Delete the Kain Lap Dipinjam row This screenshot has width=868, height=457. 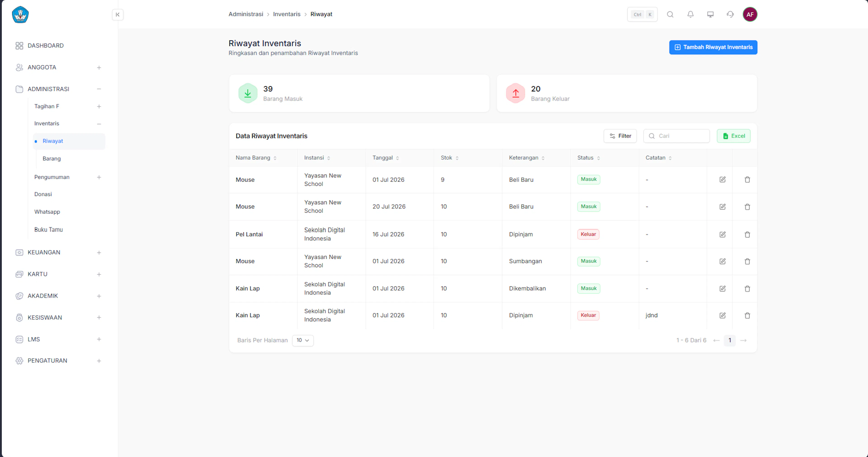click(x=747, y=315)
